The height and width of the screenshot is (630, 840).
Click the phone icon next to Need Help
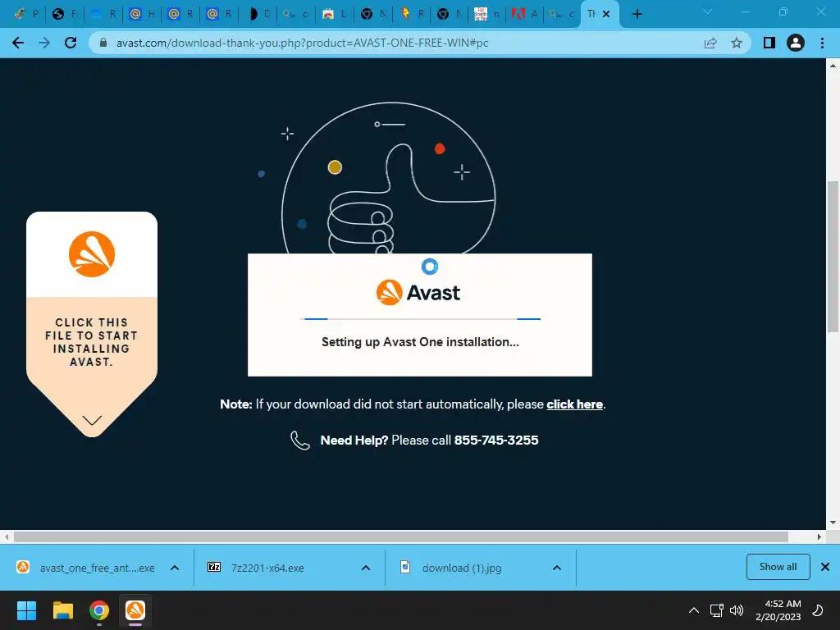(x=300, y=441)
